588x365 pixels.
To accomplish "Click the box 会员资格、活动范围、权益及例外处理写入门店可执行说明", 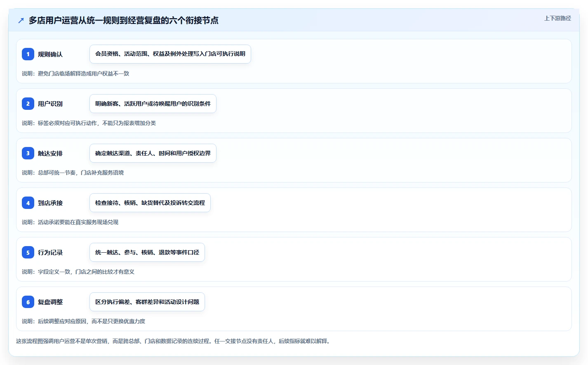I will [170, 54].
